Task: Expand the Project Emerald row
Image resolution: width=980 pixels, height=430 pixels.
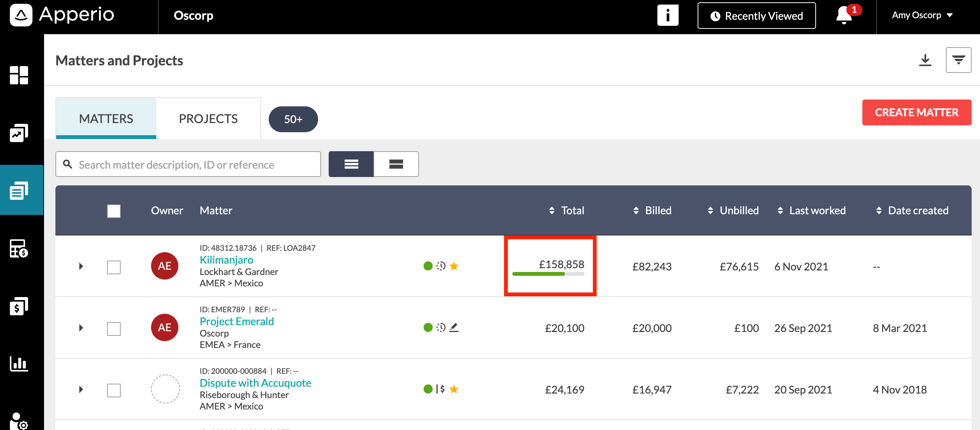Action: point(80,328)
